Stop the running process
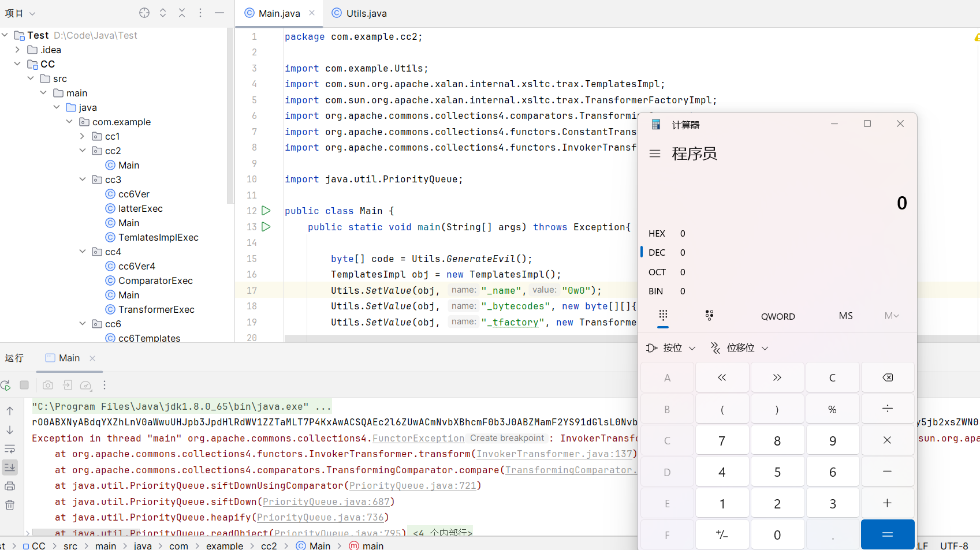Image resolution: width=980 pixels, height=550 pixels. tap(24, 385)
